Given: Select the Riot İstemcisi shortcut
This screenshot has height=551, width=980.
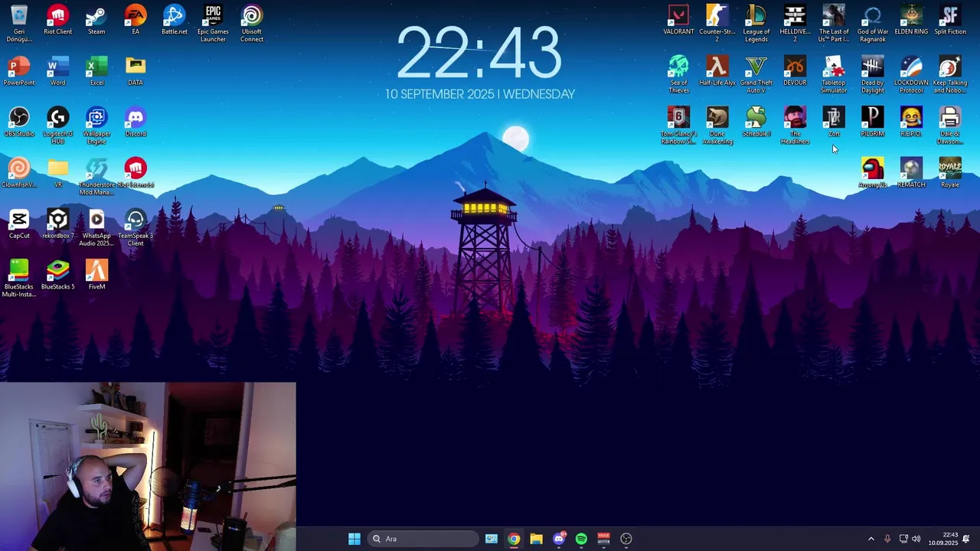Looking at the screenshot, I should point(136,173).
